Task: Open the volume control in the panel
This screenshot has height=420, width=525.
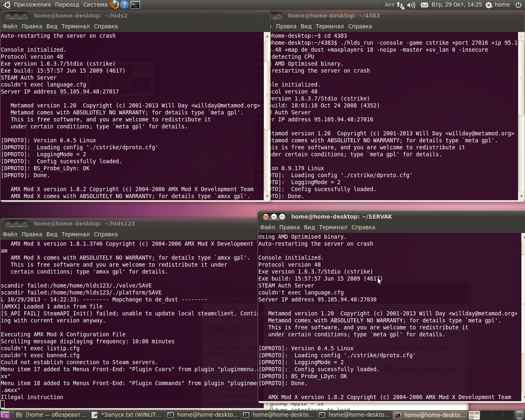Action: [x=411, y=5]
